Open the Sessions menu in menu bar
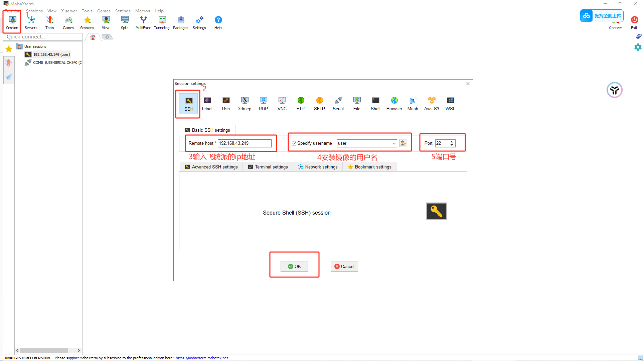The width and height of the screenshot is (644, 361). pos(34,11)
